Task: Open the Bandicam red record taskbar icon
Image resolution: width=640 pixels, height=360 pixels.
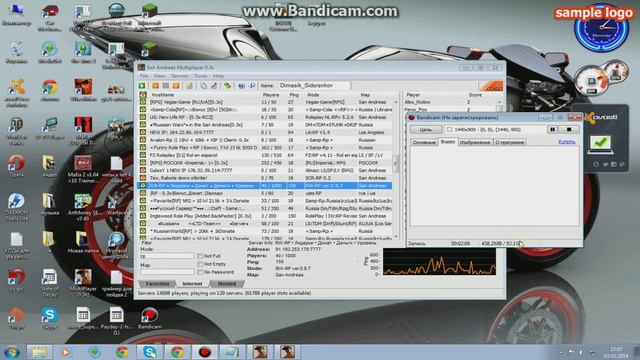Action: tap(205, 352)
